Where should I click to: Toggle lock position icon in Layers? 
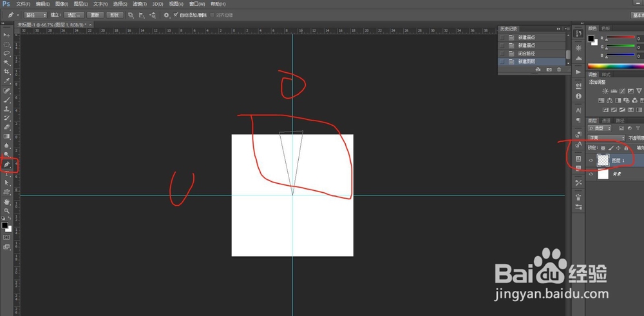click(x=618, y=148)
